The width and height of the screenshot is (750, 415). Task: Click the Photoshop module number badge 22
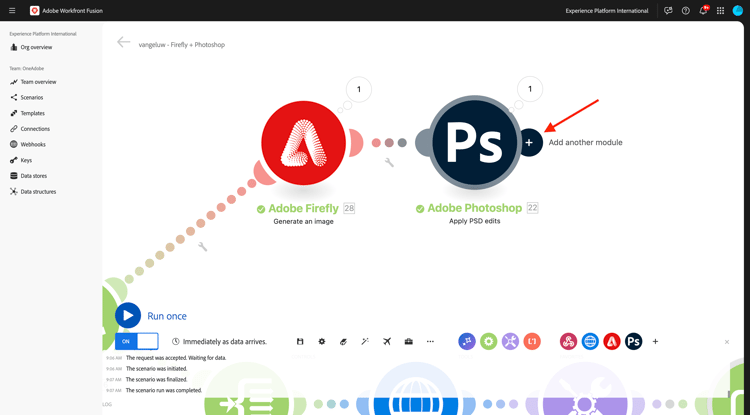tap(532, 208)
